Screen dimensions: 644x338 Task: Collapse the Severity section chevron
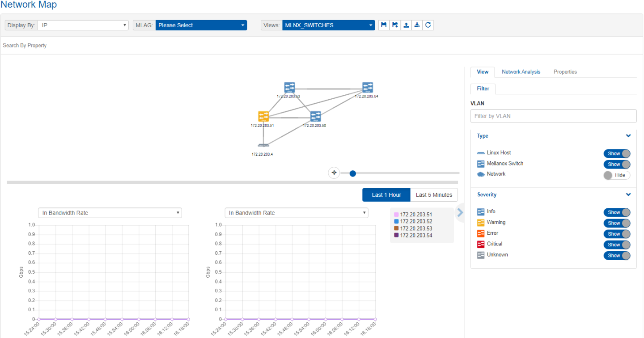click(x=628, y=194)
